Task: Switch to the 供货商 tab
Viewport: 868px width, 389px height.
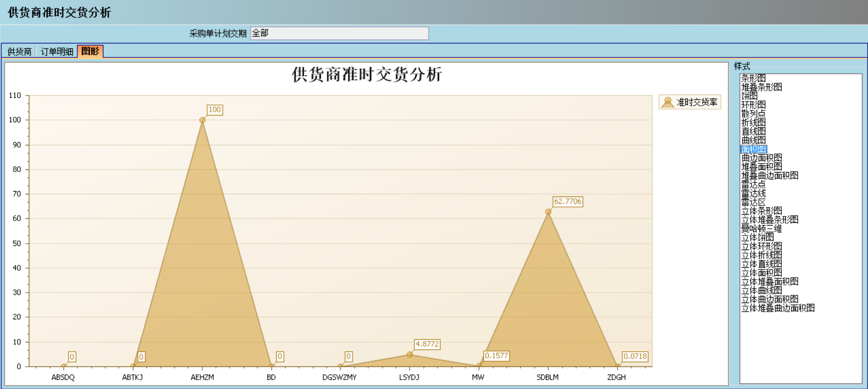Action: pyautogui.click(x=19, y=52)
